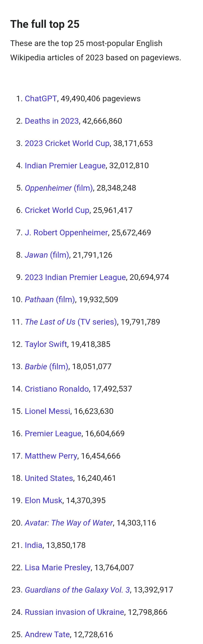
Task: Open the ChatGPT article link
Action: tap(41, 98)
